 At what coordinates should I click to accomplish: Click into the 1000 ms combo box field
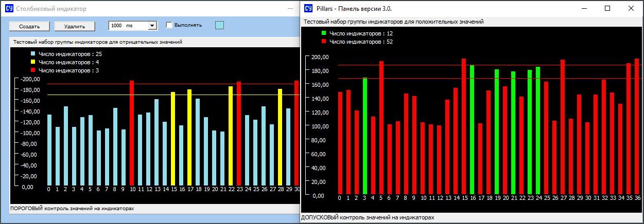(x=128, y=26)
